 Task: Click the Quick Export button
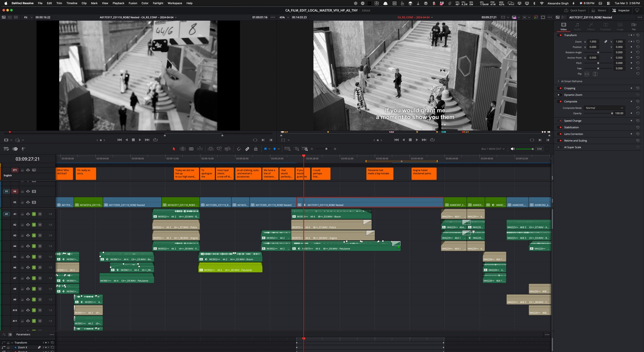coord(575,10)
